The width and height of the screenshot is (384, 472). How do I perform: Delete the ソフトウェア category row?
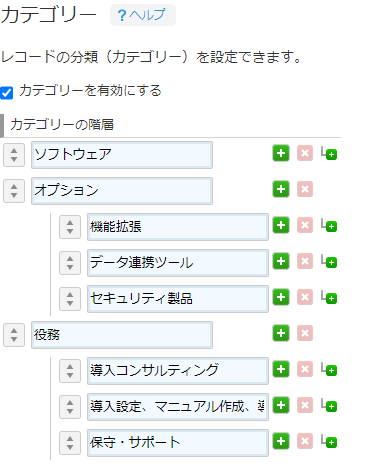pyautogui.click(x=305, y=153)
